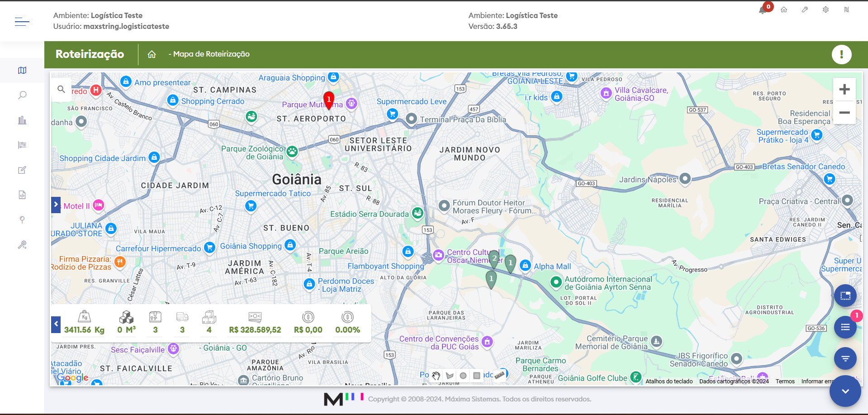Image resolution: width=868 pixels, height=415 pixels.
Task: Click the red marker numbered 1
Action: 329,100
